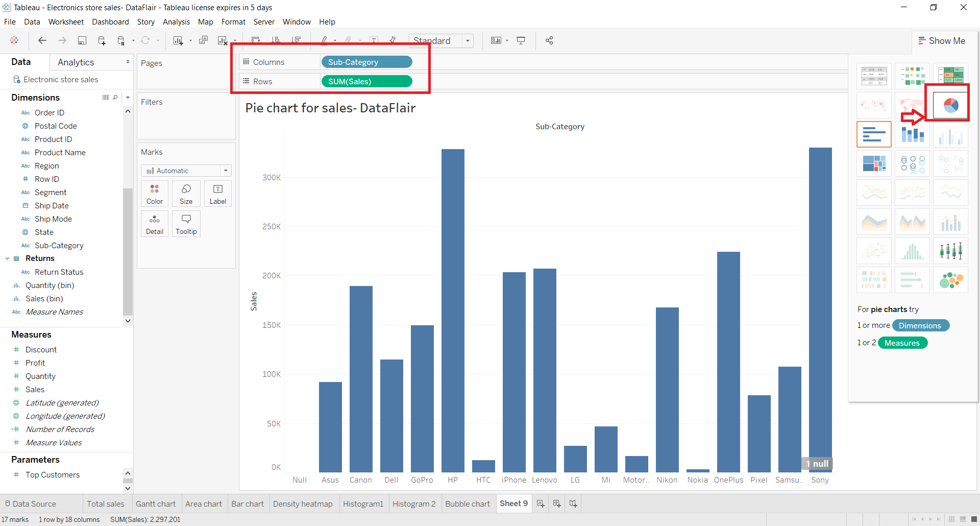Image resolution: width=980 pixels, height=526 pixels.
Task: Add a new worksheet tab icon at the bottom
Action: click(541, 504)
